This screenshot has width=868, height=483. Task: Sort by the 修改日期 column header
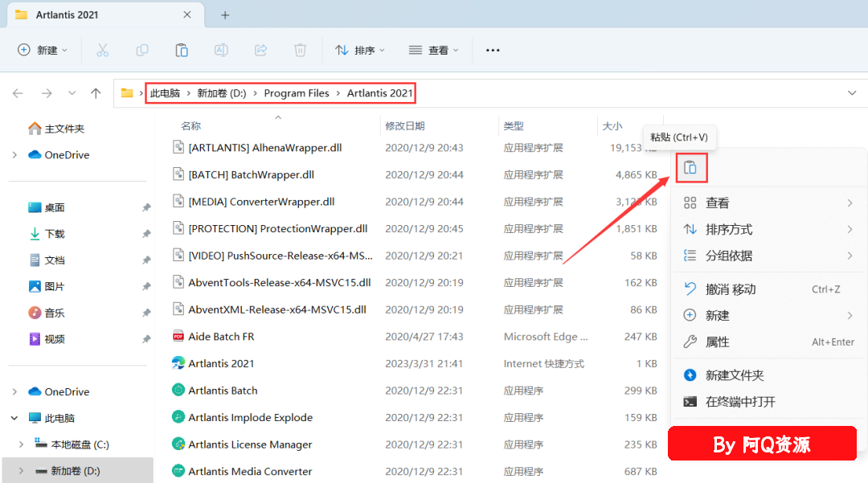pos(404,126)
